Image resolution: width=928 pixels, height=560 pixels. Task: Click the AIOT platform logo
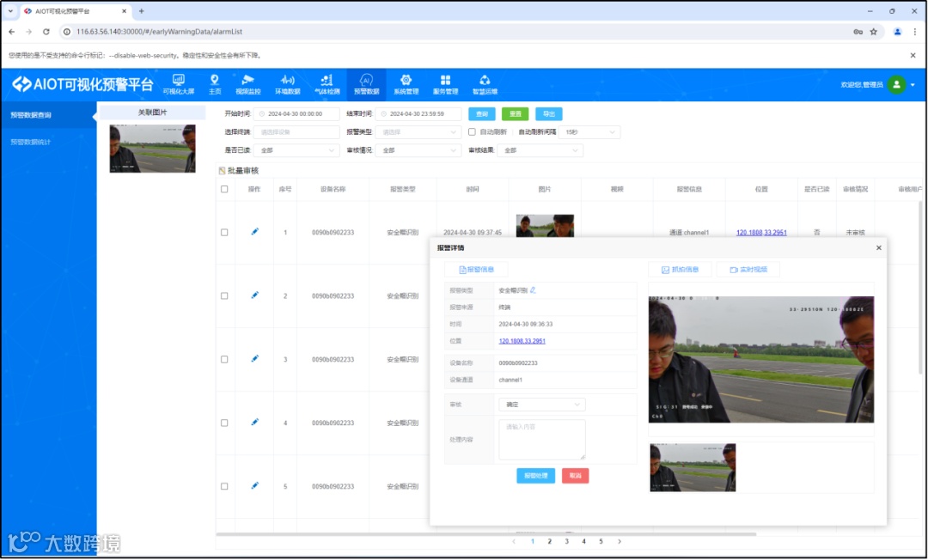click(82, 84)
